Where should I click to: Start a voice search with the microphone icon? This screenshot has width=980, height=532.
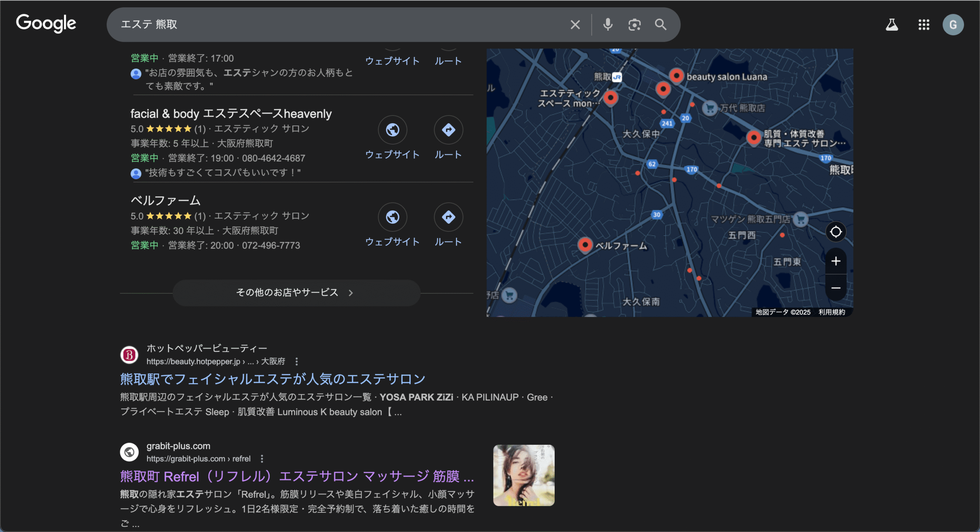(x=608, y=24)
